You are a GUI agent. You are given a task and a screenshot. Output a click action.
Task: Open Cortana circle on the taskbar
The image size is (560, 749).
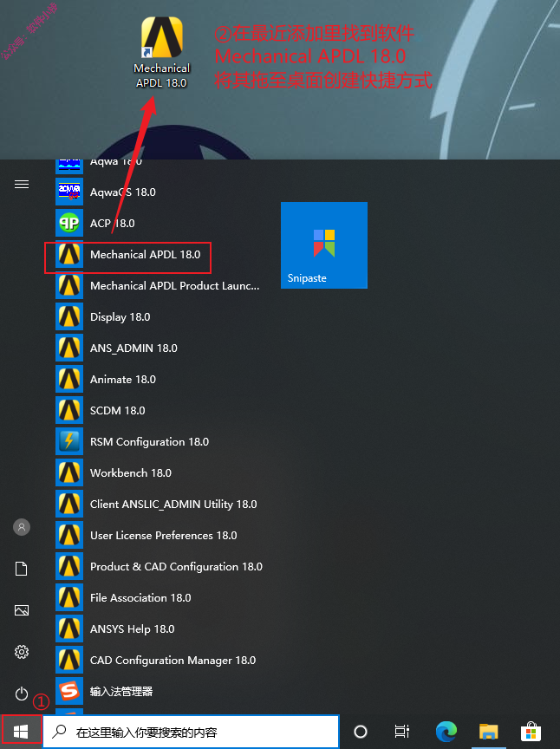361,732
